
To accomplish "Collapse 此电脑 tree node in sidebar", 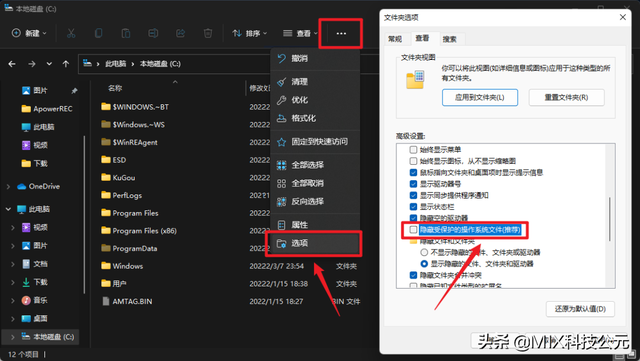I will [x=8, y=209].
